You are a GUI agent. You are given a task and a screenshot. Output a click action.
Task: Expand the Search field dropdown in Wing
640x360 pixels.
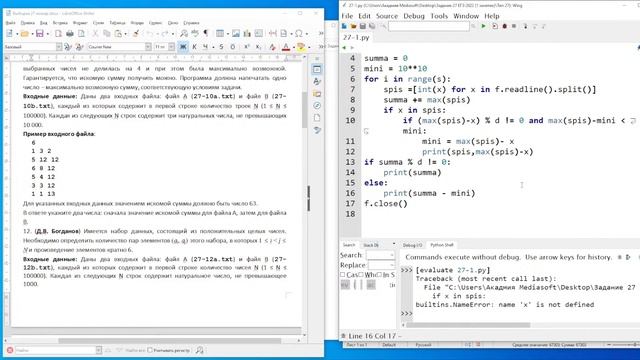tap(392, 256)
